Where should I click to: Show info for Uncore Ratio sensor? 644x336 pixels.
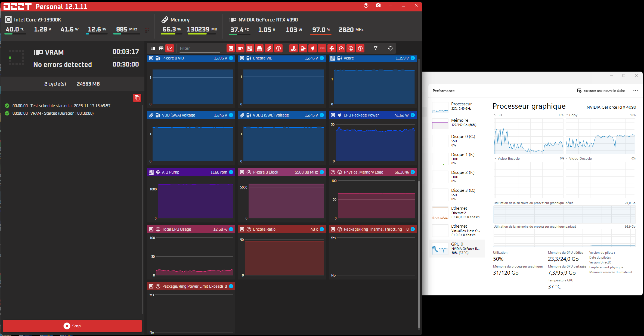[322, 229]
